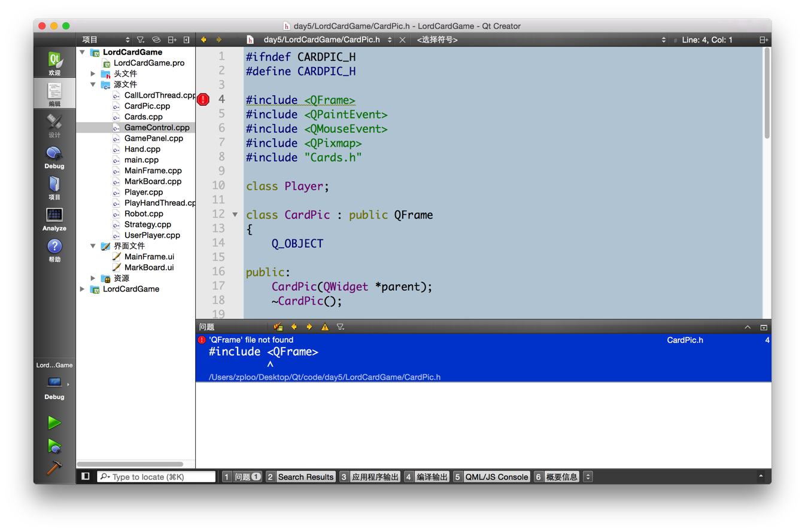The image size is (805, 532).
Task: Close the CardPic.h document
Action: pos(403,40)
